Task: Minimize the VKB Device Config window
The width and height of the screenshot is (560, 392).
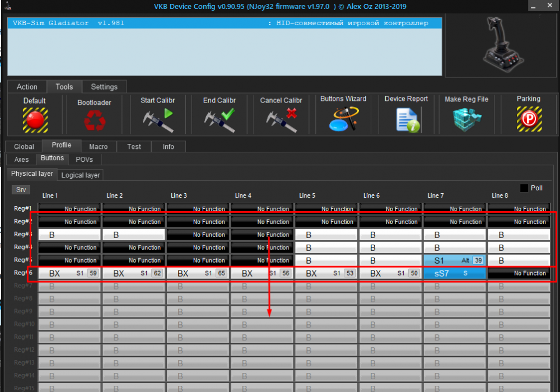Action: click(x=533, y=6)
